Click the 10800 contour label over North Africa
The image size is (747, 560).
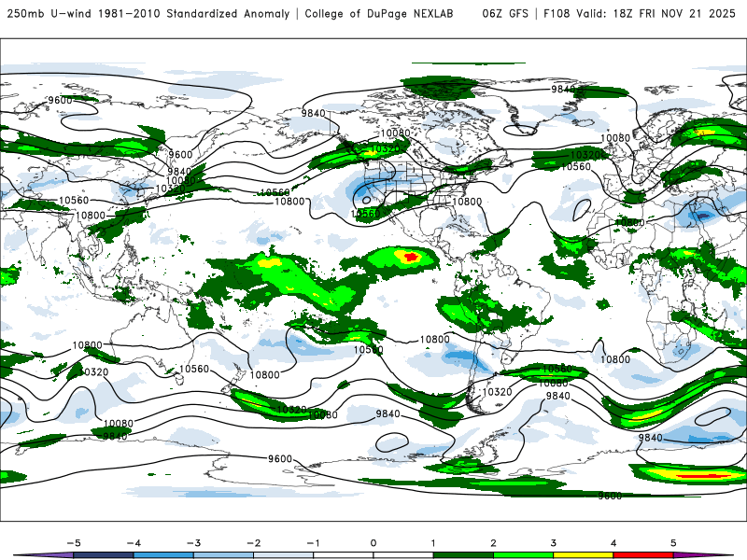coord(629,222)
